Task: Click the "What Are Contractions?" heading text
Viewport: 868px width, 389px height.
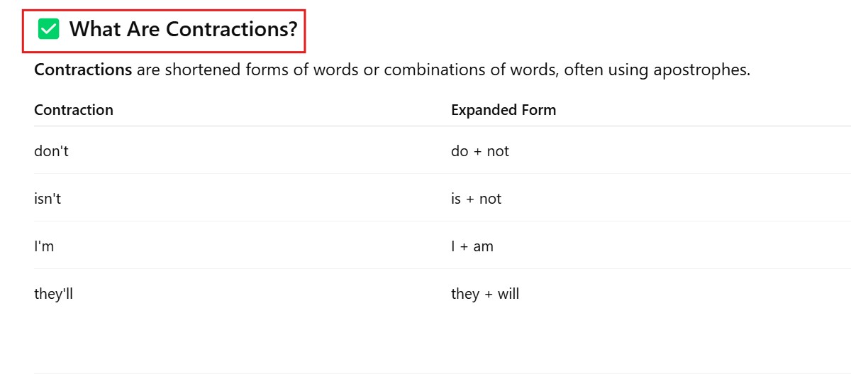Action: (x=183, y=30)
